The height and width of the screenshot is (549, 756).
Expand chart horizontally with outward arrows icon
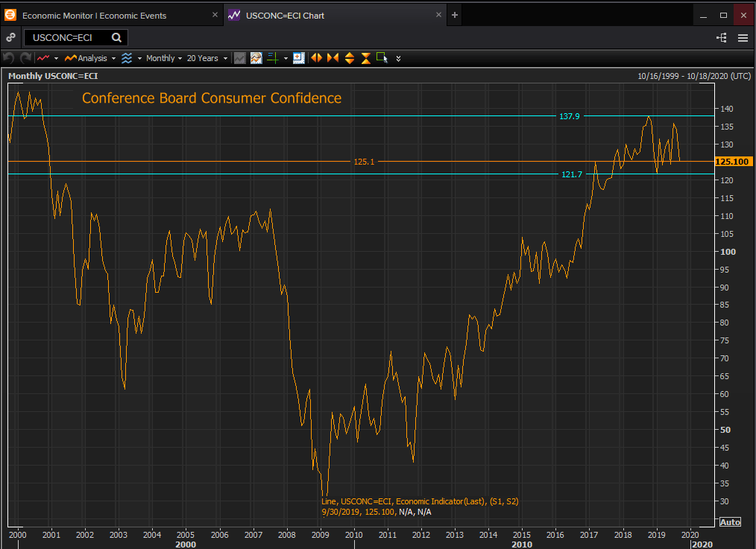316,58
